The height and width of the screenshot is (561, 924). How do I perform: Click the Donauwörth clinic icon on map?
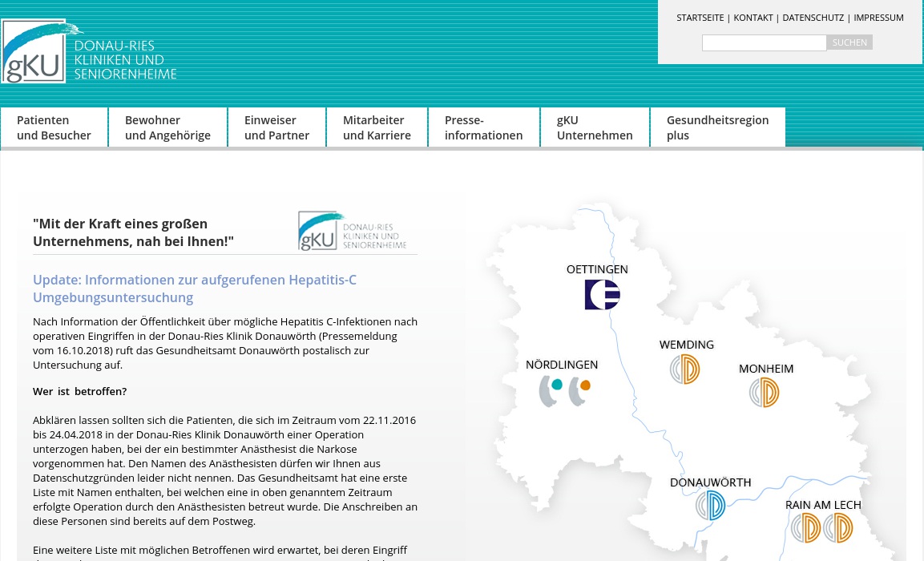click(x=710, y=506)
